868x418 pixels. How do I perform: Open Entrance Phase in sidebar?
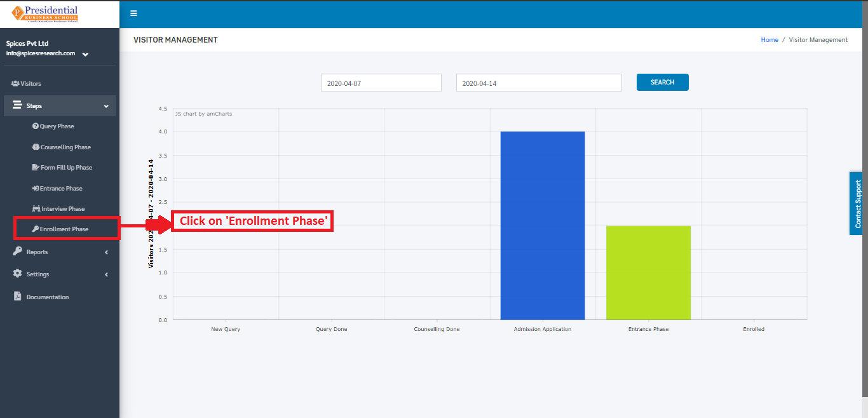60,189
